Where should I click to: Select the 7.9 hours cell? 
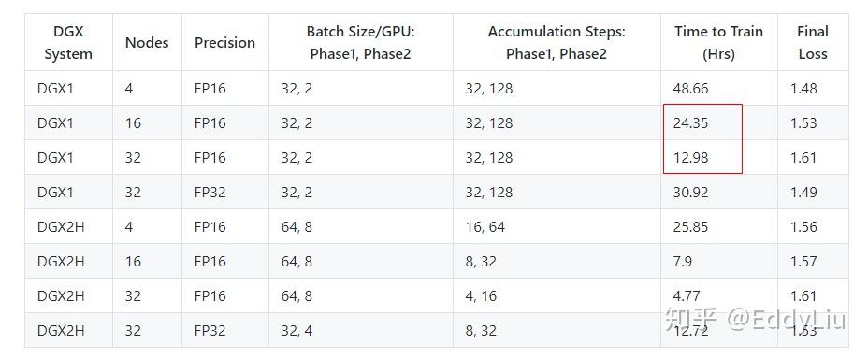tap(683, 261)
